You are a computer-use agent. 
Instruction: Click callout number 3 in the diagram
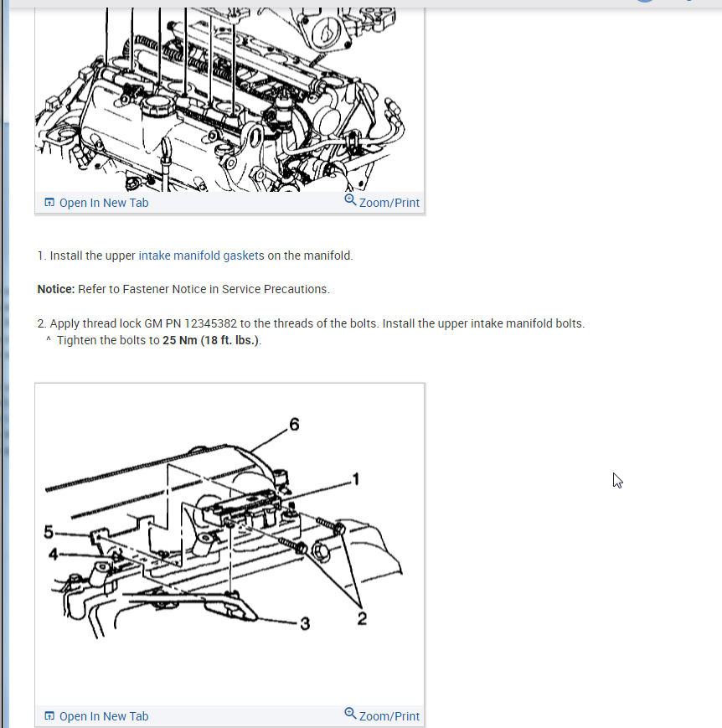(305, 623)
